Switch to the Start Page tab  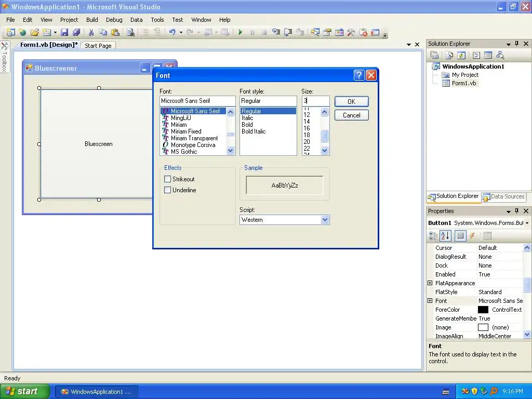click(x=98, y=46)
